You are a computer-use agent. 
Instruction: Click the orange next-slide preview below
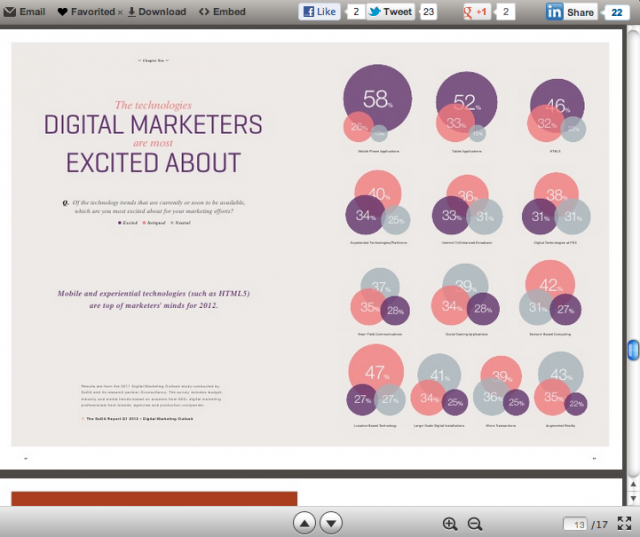[x=154, y=497]
